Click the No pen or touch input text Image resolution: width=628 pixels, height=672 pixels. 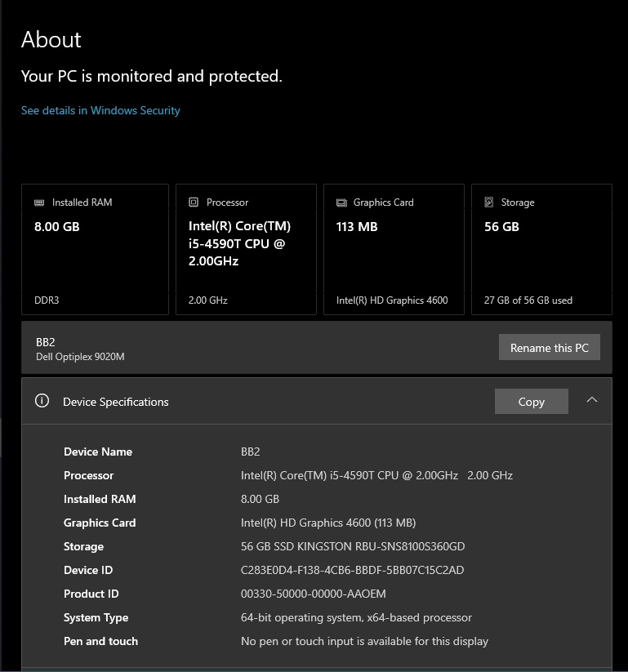coord(364,641)
